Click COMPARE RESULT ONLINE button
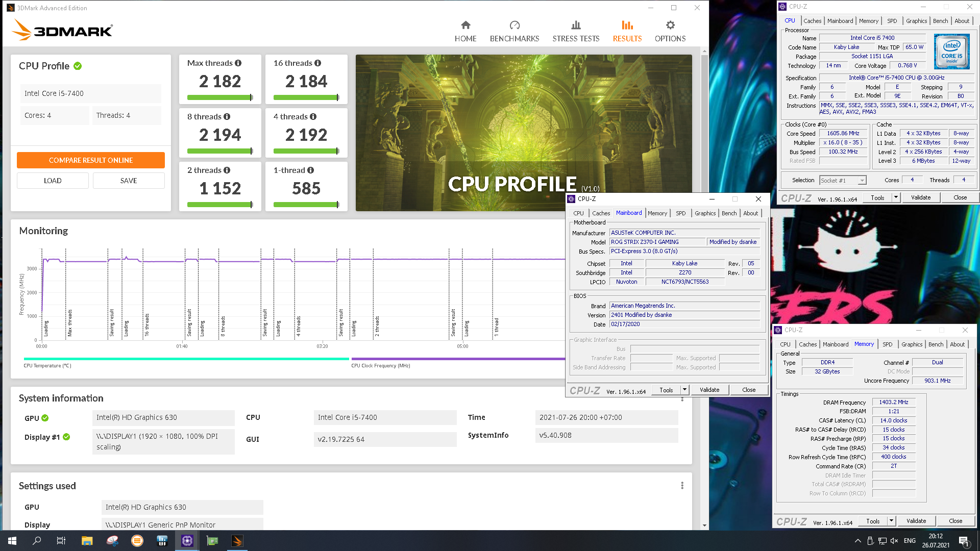The width and height of the screenshot is (980, 551). (x=91, y=160)
